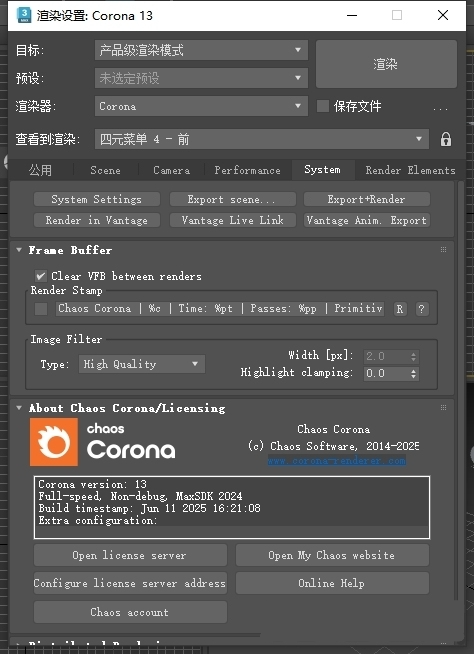This screenshot has width=474, height=654.
Task: Open the 渲染器 Corona dropdown
Action: (x=202, y=106)
